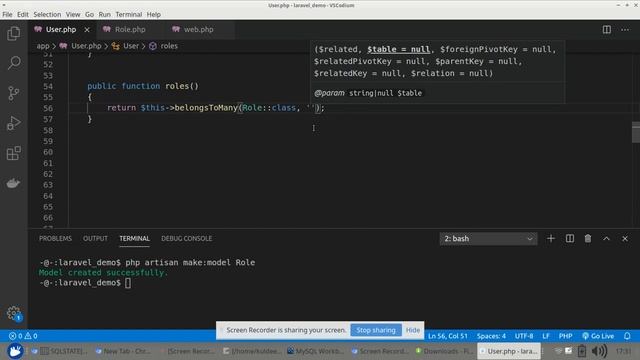Open the Selection menu
The height and width of the screenshot is (360, 640).
(x=47, y=14)
